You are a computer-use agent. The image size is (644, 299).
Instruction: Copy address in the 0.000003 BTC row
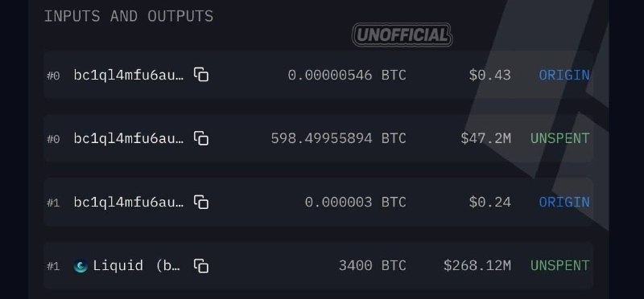click(x=201, y=202)
